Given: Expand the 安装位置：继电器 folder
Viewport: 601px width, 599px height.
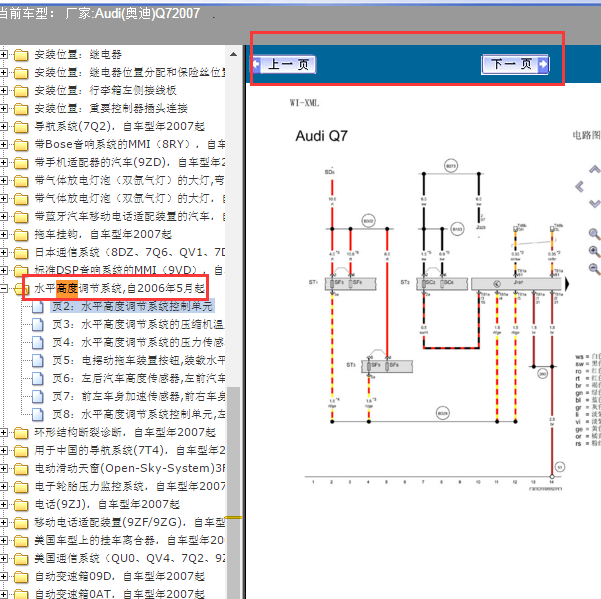Looking at the screenshot, I should click(x=3, y=54).
